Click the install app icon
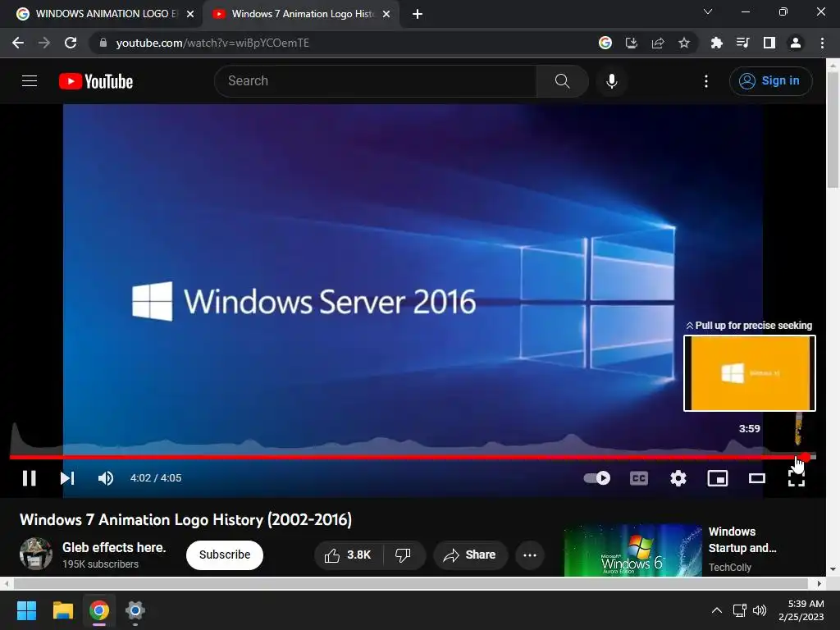 coord(632,43)
